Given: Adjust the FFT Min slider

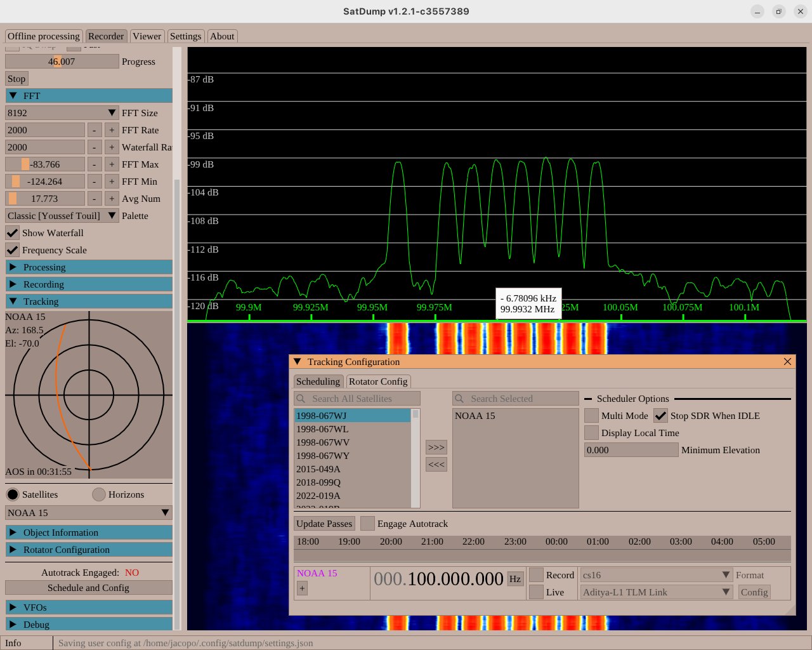Looking at the screenshot, I should (45, 182).
